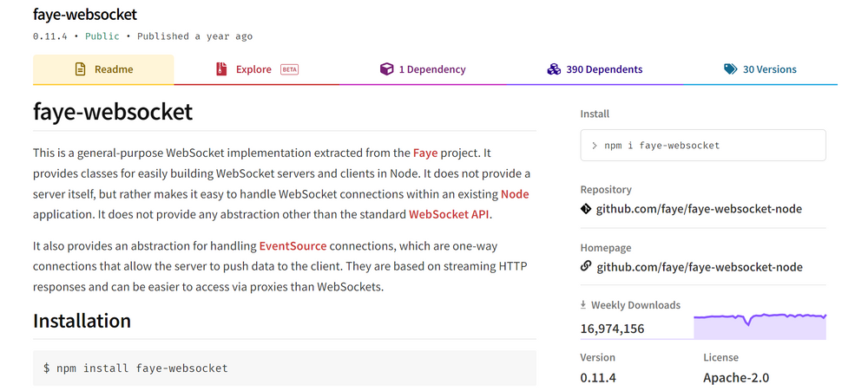Click the Homepage chain-link icon
This screenshot has width=868, height=391.
(x=586, y=267)
